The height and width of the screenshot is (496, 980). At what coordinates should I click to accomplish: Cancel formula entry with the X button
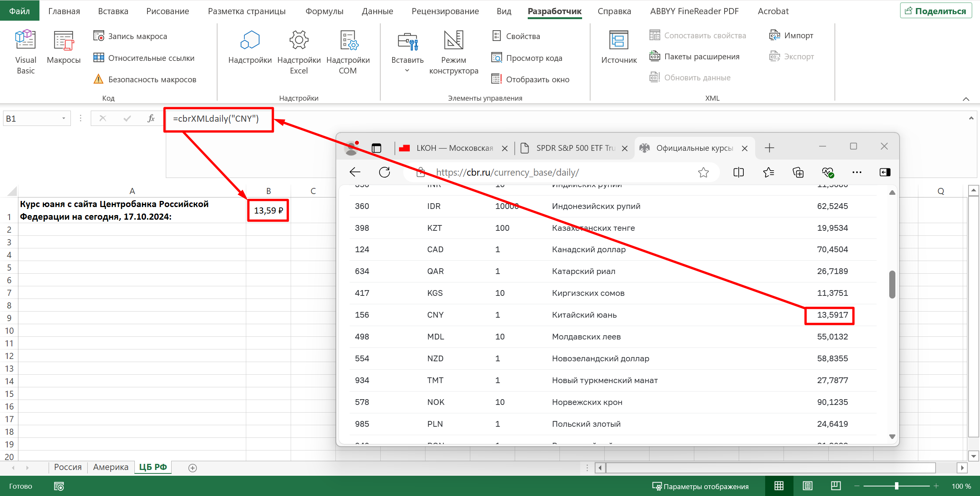click(x=103, y=118)
